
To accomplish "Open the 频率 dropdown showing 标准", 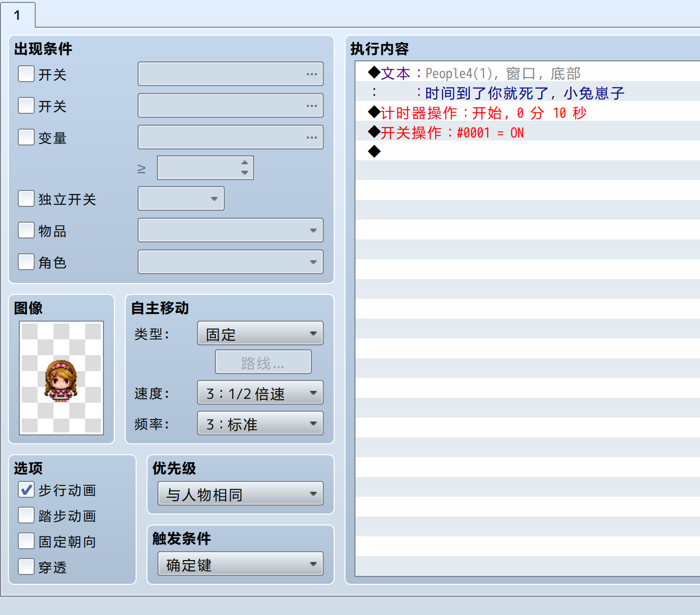I will click(x=260, y=423).
